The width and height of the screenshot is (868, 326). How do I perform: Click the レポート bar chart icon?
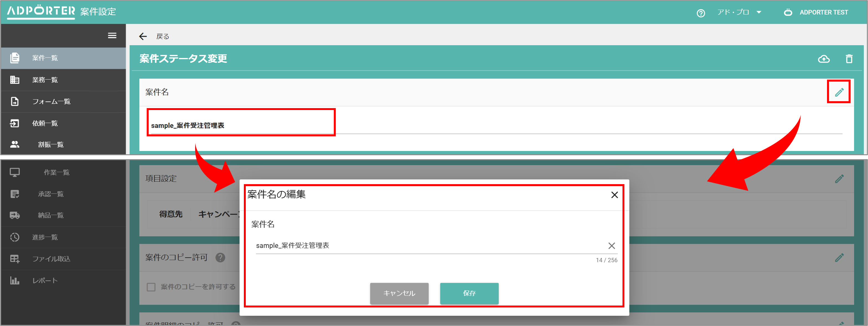pos(15,281)
